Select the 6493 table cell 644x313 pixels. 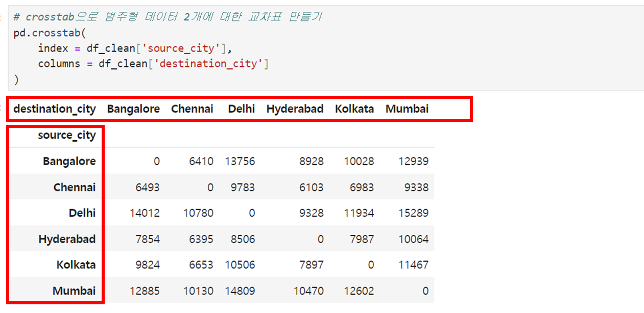pos(147,187)
